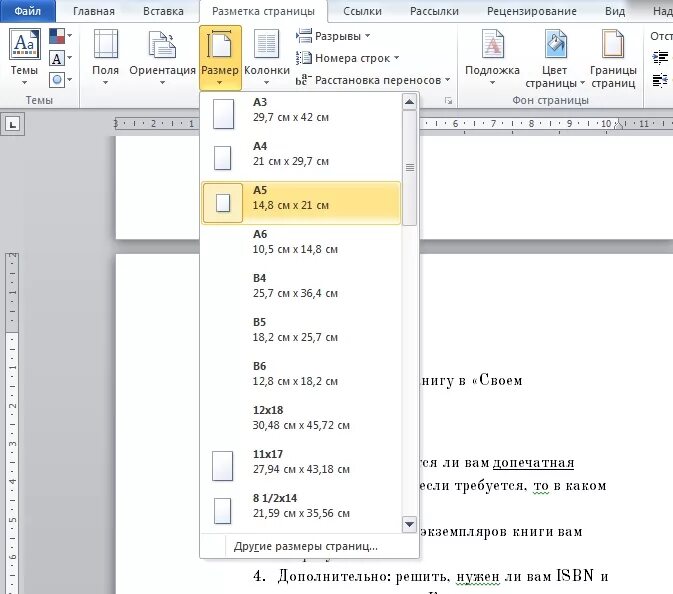Screen dimensions: 673x594
Task: Open the Файл tab
Action: [27, 11]
